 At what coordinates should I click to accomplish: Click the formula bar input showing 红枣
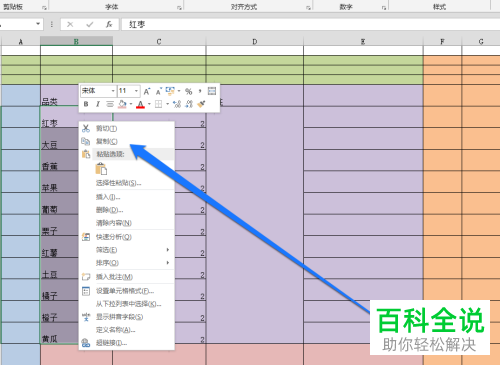click(x=310, y=24)
